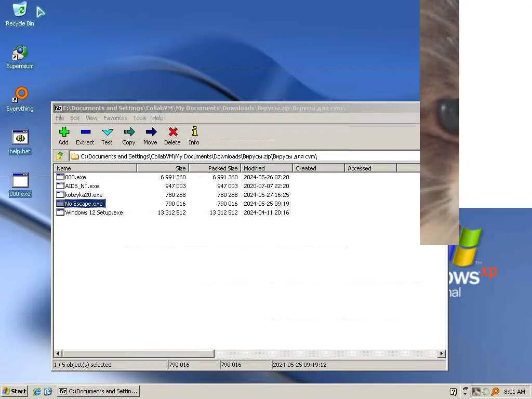Viewport: 532px width, 399px height.
Task: Click the folder icon in address bar
Action: coord(75,156)
